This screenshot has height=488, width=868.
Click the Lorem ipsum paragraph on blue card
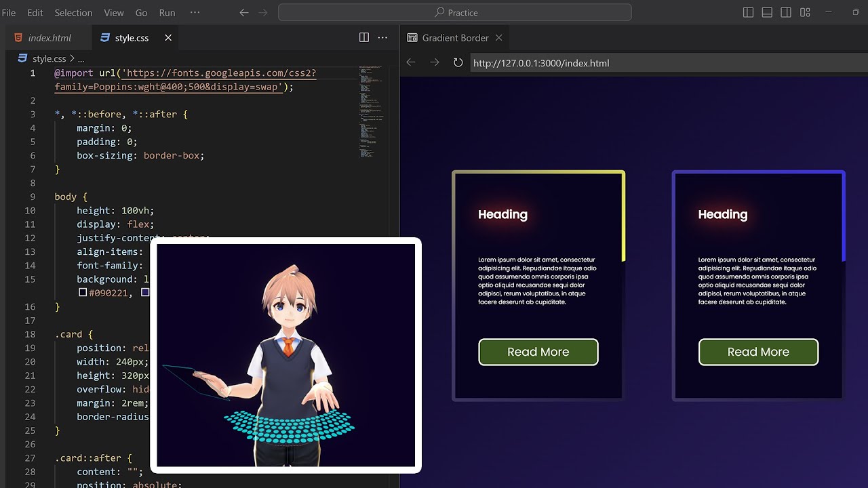tap(757, 281)
